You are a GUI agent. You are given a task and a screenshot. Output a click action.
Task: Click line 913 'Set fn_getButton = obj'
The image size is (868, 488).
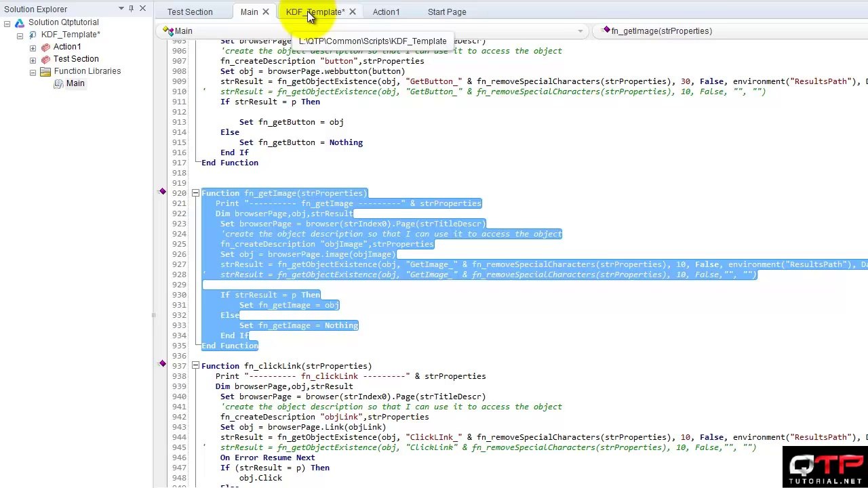pyautogui.click(x=292, y=122)
